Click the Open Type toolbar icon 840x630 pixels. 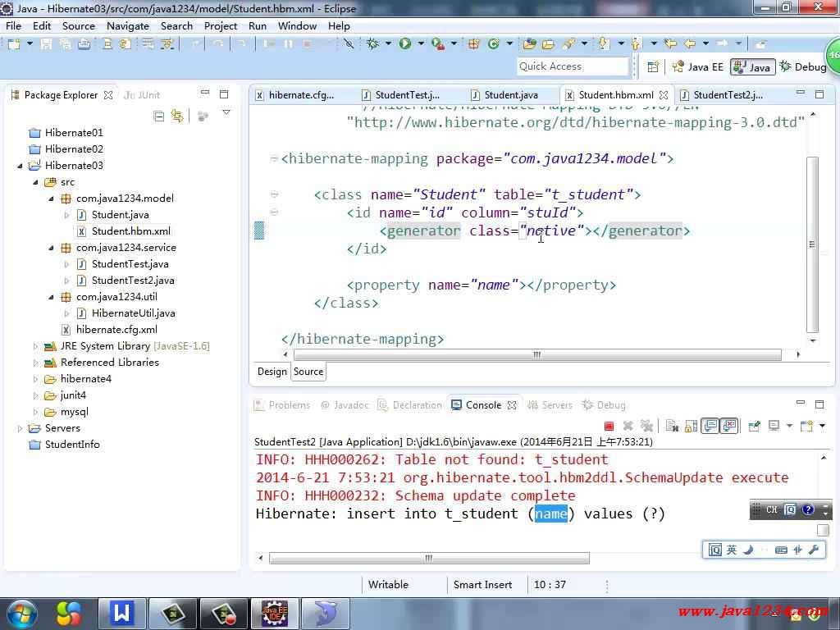[530, 44]
